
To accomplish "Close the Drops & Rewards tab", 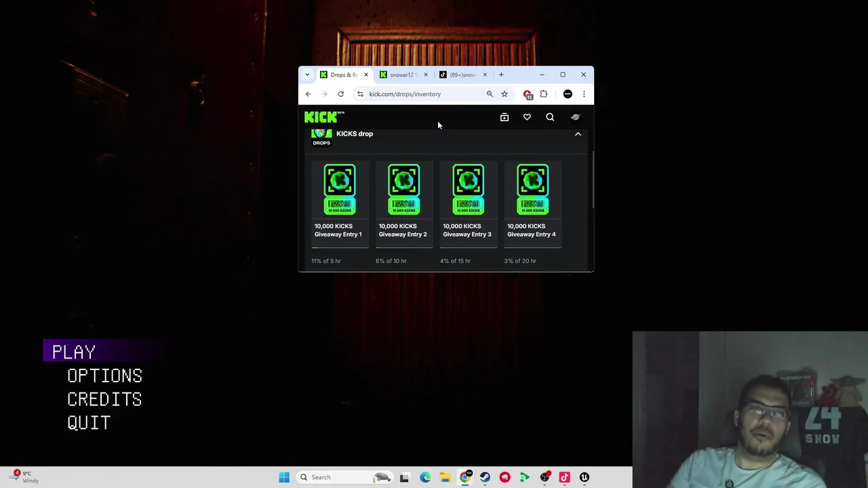I will coord(366,75).
